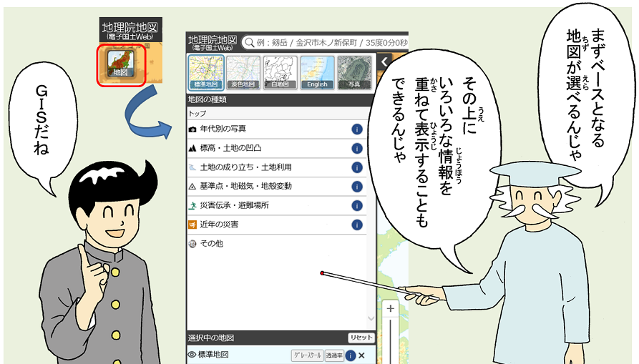Show info for selected 標準地図 layer

[350, 355]
